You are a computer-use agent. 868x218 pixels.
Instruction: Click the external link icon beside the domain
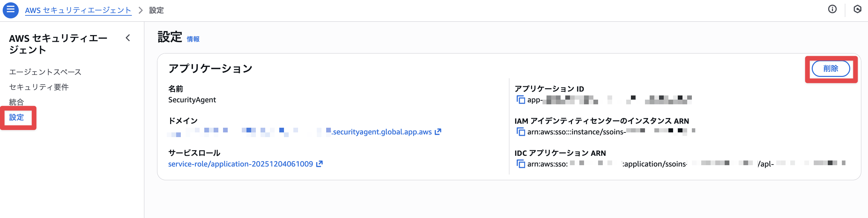438,132
